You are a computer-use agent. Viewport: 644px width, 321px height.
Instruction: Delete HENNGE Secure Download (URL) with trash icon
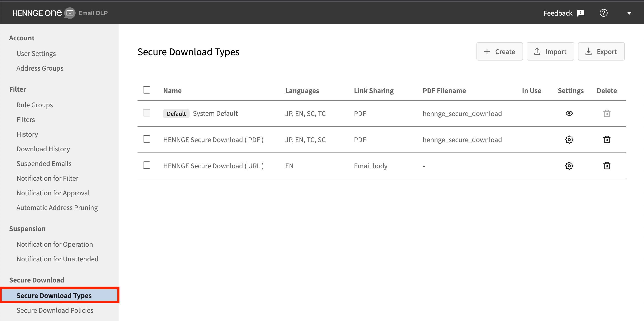pos(607,166)
